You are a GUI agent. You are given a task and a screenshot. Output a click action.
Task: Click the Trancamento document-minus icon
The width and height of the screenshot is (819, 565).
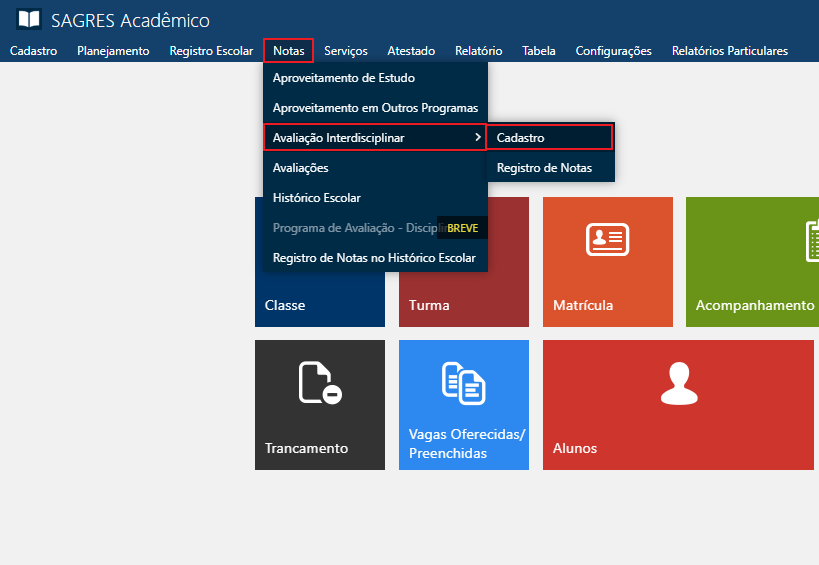pyautogui.click(x=320, y=383)
